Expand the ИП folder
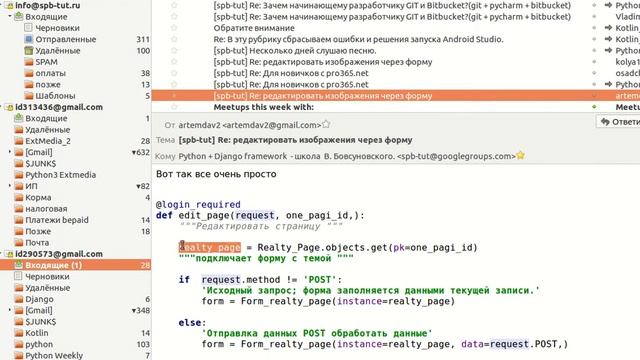 10,186
